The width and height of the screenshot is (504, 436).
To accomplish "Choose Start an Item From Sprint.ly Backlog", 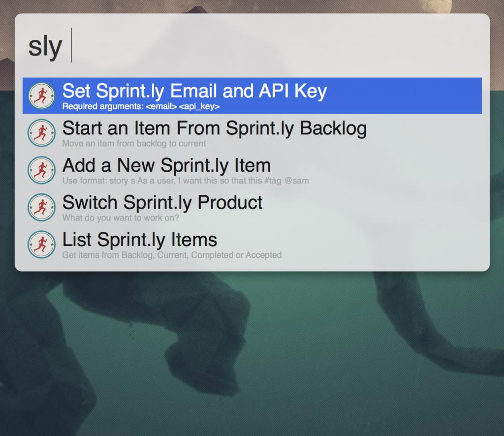I will point(214,128).
